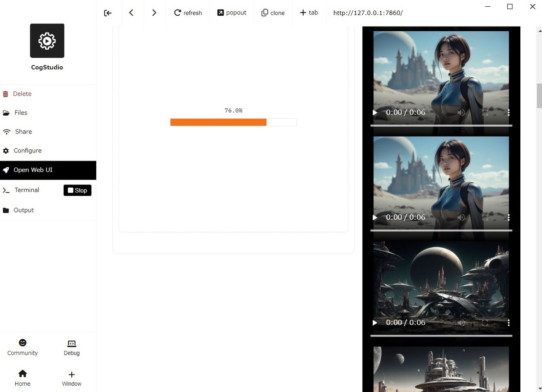Image resolution: width=542 pixels, height=392 pixels.
Task: Refresh the web page
Action: (188, 13)
